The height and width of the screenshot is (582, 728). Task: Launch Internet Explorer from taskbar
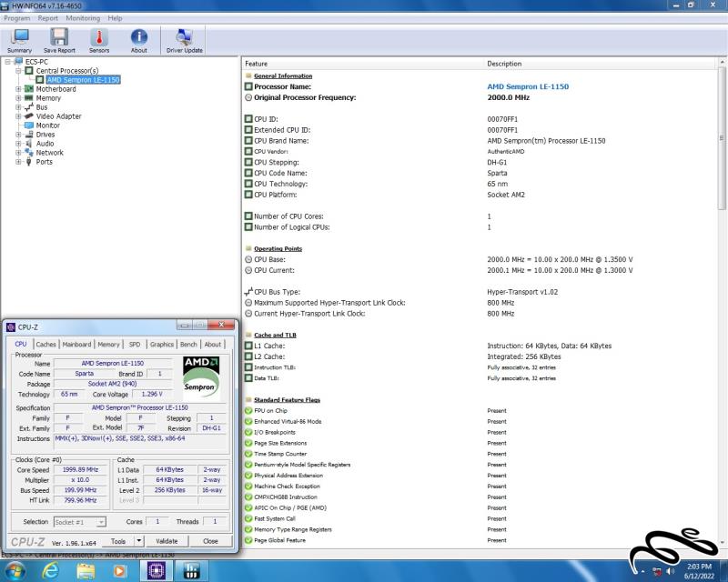coord(50,570)
